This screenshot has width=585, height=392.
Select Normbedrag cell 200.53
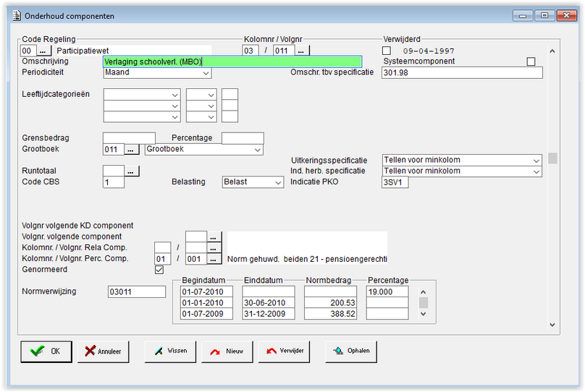(x=330, y=302)
